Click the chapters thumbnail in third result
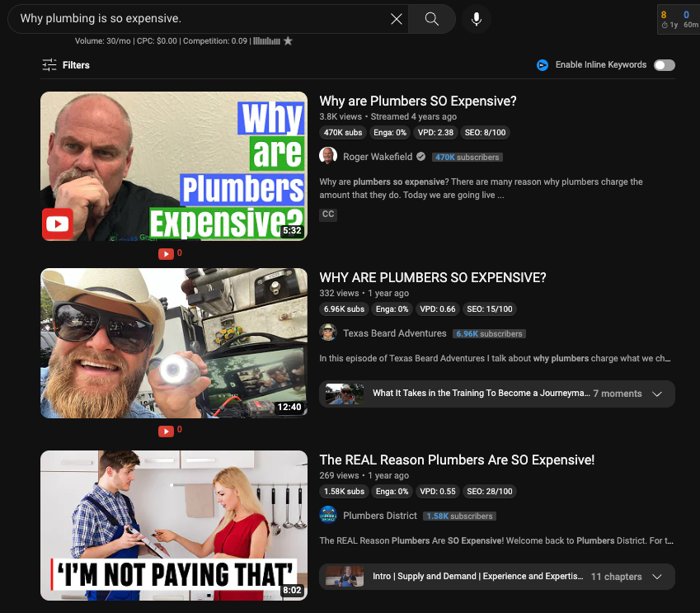This screenshot has width=700, height=613. [x=344, y=577]
